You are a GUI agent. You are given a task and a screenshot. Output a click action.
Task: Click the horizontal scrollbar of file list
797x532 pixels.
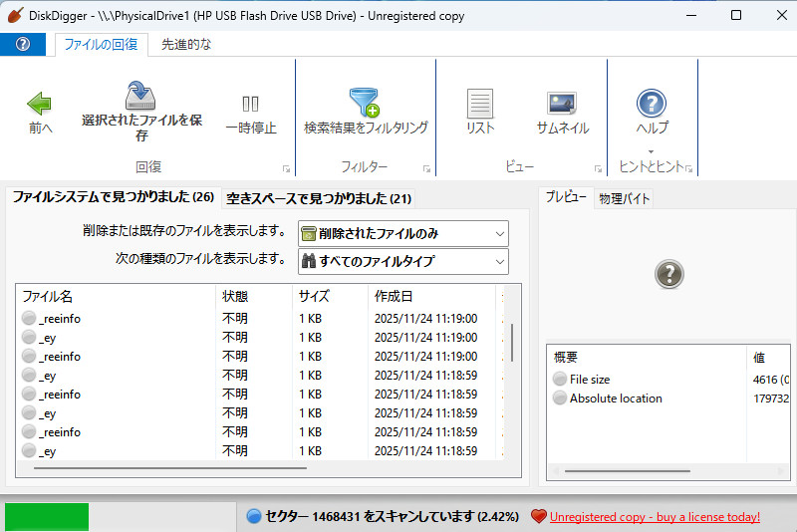tap(170, 468)
